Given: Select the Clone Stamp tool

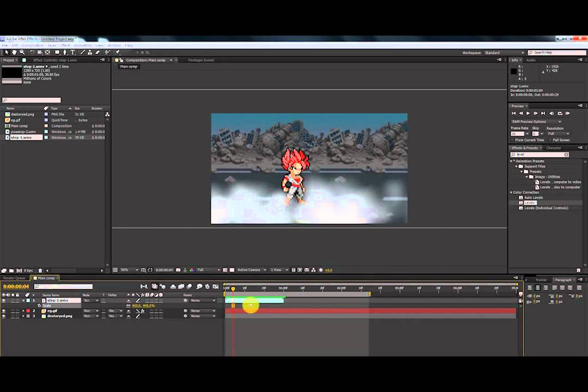Looking at the screenshot, I should tap(90, 52).
